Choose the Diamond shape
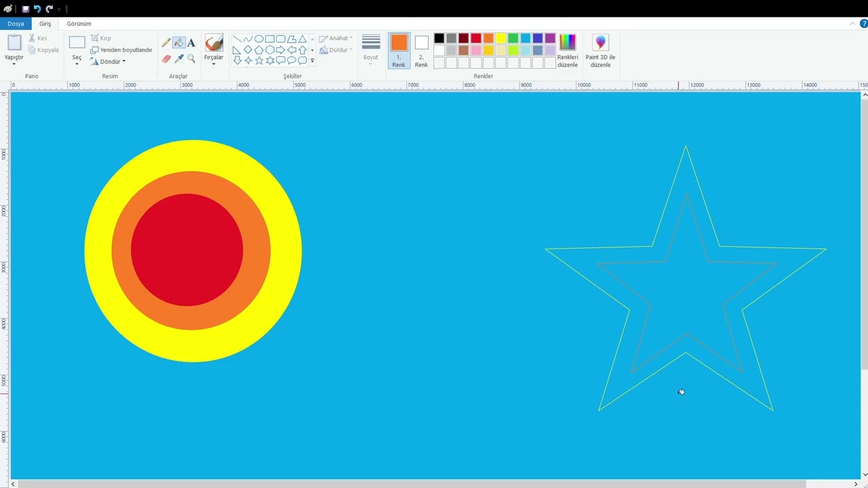Viewport: 868px width, 488px height. point(248,50)
